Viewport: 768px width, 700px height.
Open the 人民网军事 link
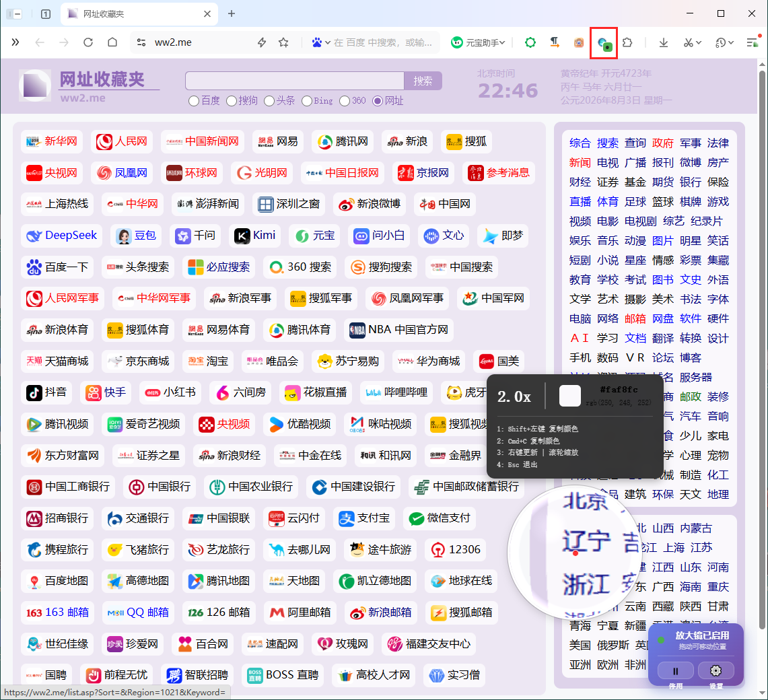coord(63,298)
